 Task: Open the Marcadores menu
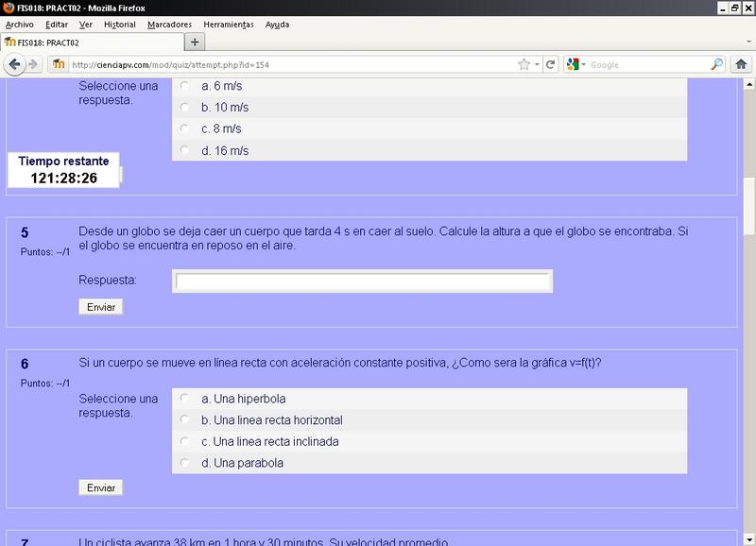pyautogui.click(x=169, y=24)
